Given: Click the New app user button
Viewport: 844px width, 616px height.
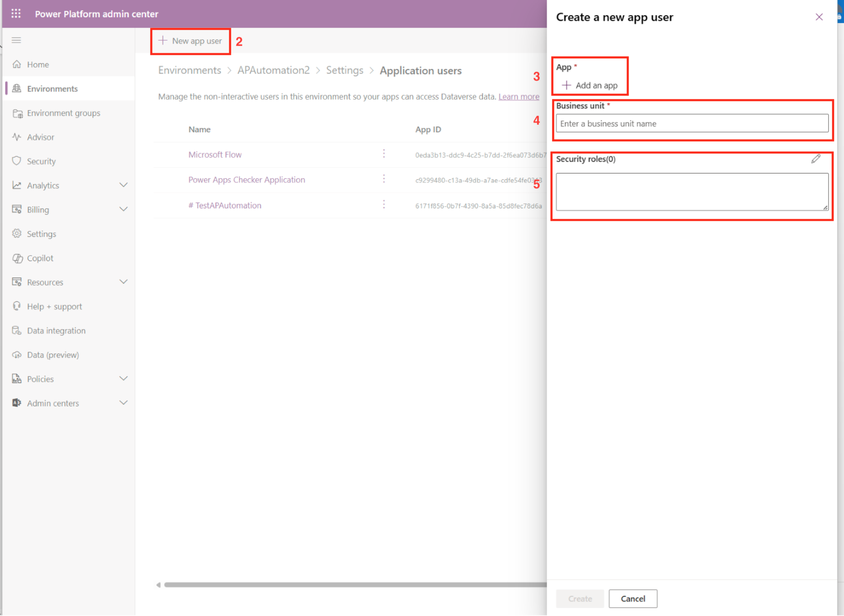Looking at the screenshot, I should (191, 41).
